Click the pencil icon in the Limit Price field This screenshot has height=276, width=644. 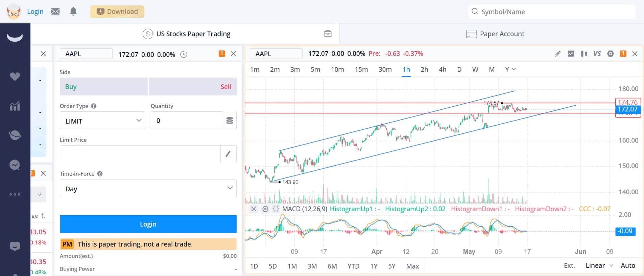(229, 154)
